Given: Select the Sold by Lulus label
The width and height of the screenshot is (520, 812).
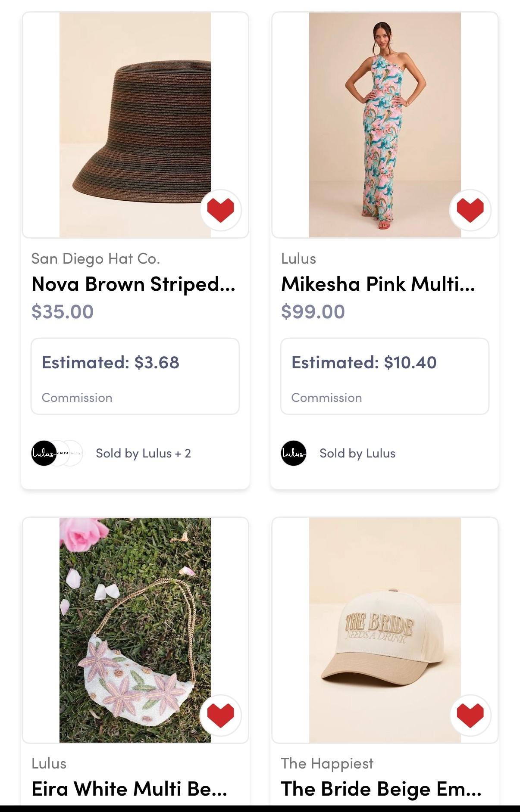Looking at the screenshot, I should [357, 453].
